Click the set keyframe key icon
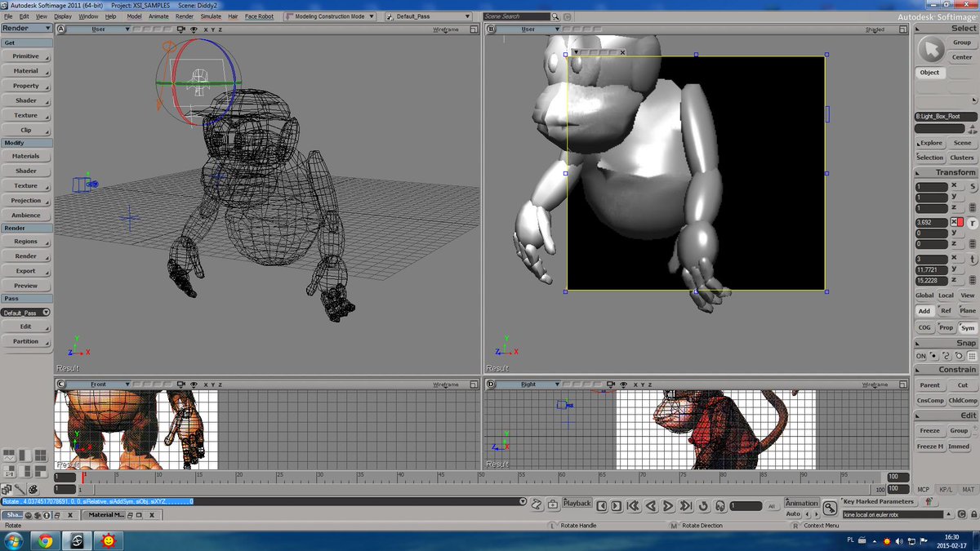Screen dimensions: 980x551 click(830, 508)
